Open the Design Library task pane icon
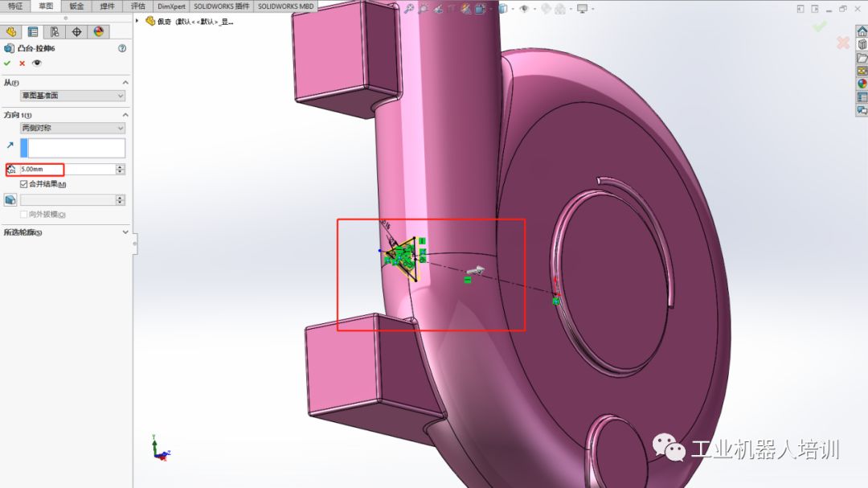This screenshot has width=868, height=488. pyautogui.click(x=862, y=45)
